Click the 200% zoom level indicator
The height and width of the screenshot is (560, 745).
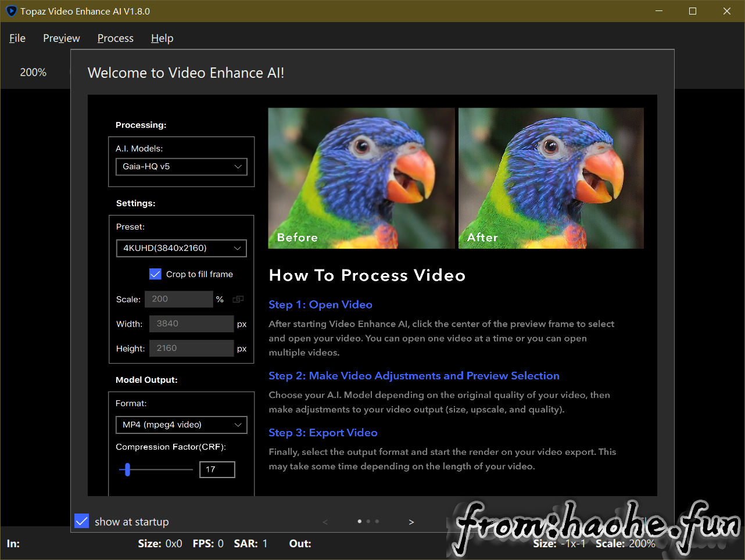(33, 73)
